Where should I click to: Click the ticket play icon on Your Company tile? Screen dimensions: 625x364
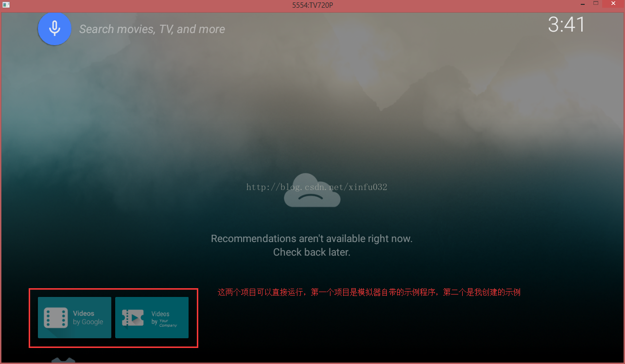click(133, 318)
